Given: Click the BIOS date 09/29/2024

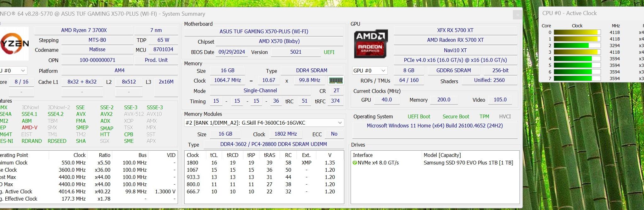Looking at the screenshot, I should [232, 52].
